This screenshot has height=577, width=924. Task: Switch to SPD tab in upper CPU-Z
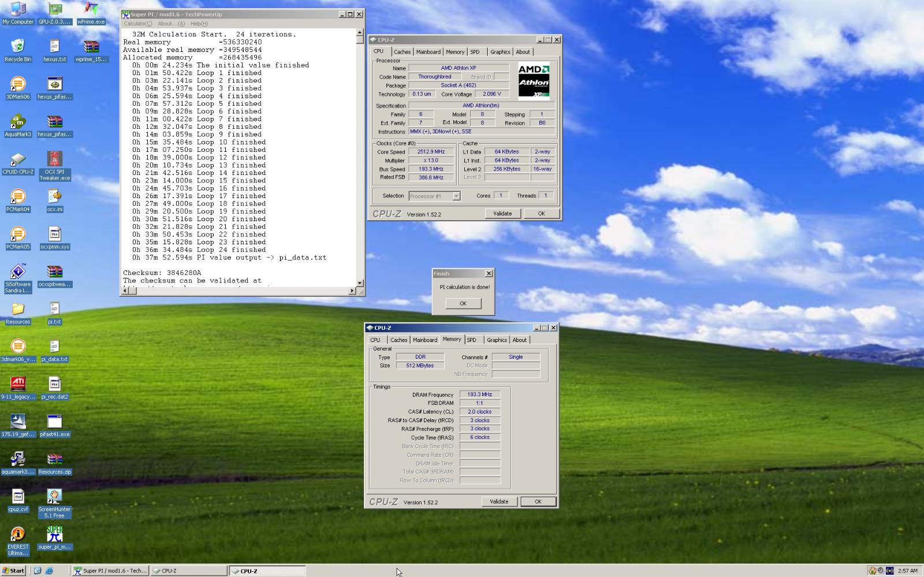pyautogui.click(x=475, y=52)
